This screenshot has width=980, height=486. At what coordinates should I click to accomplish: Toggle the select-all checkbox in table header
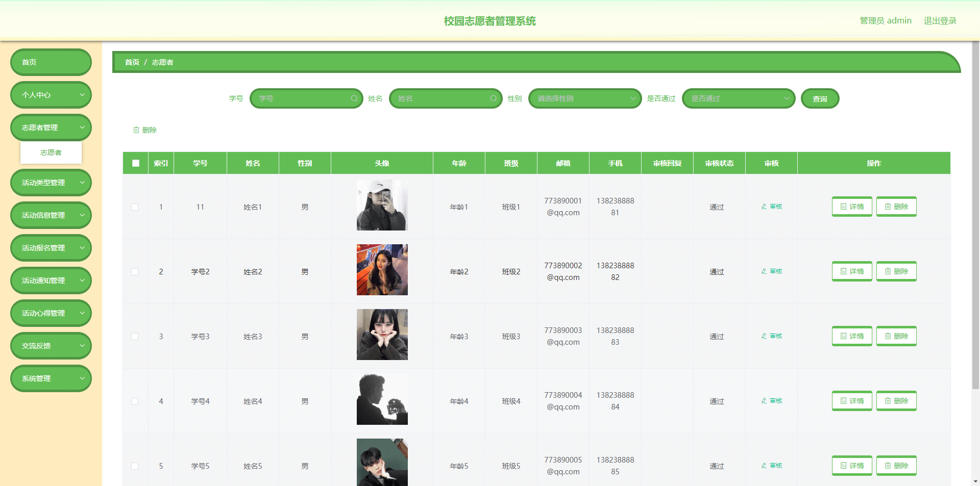pyautogui.click(x=136, y=163)
